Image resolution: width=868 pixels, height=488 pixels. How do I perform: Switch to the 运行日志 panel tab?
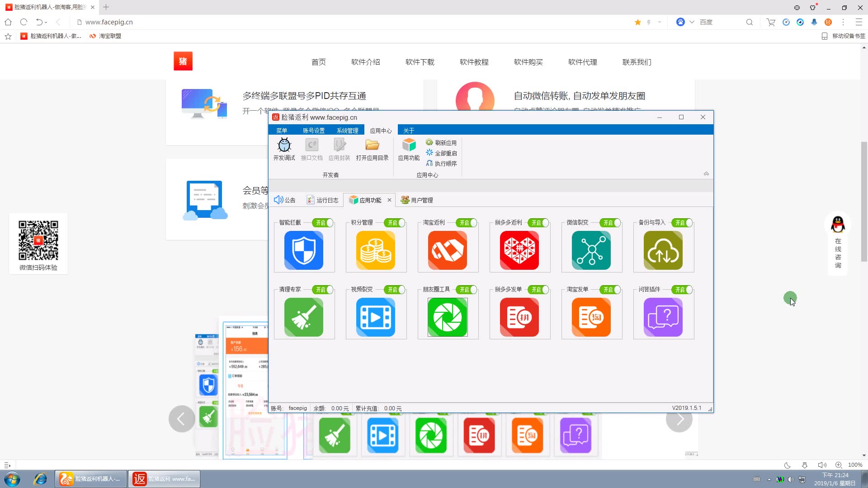pos(322,200)
